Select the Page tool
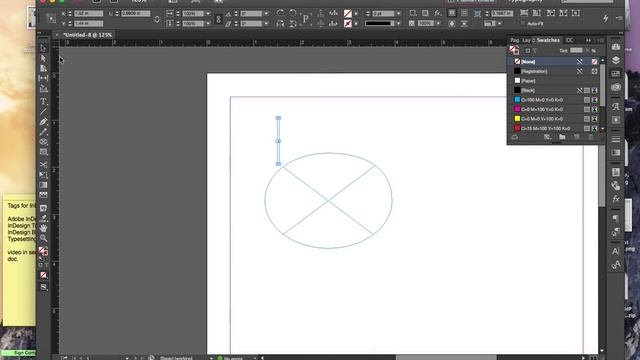Screen dimensions: 640x360 (x=43, y=68)
